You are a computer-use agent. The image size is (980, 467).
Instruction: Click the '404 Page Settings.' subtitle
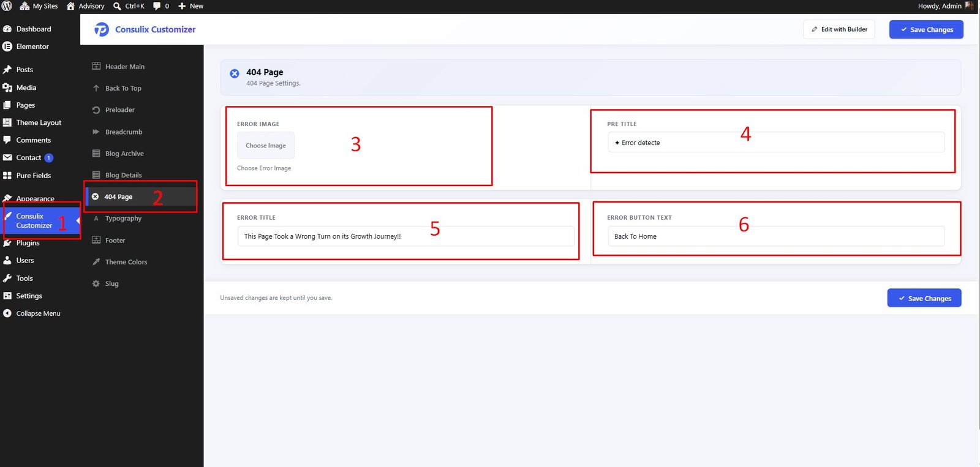pyautogui.click(x=273, y=83)
